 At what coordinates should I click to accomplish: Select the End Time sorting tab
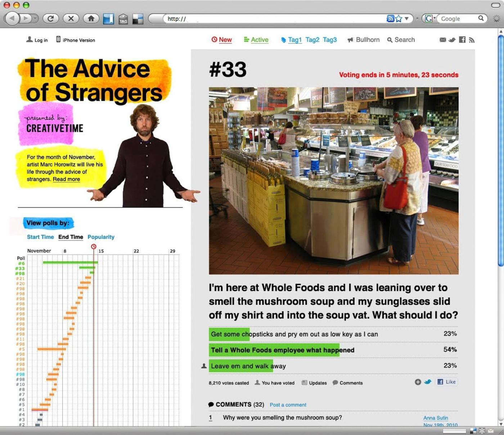coord(71,237)
